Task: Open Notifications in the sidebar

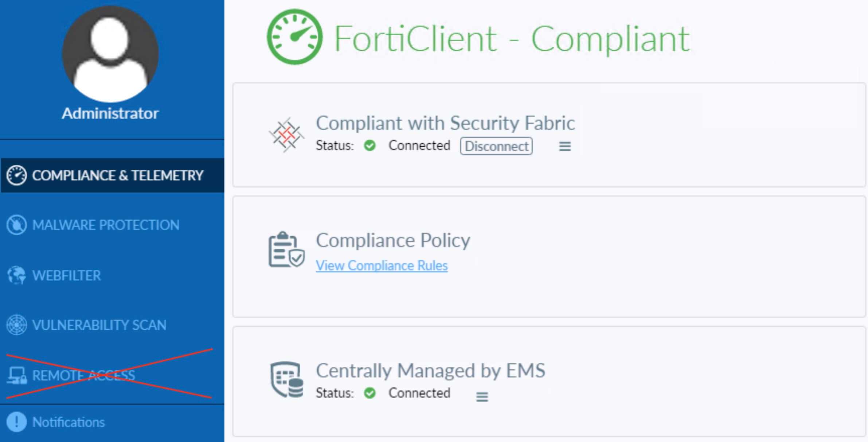Action: 112,422
